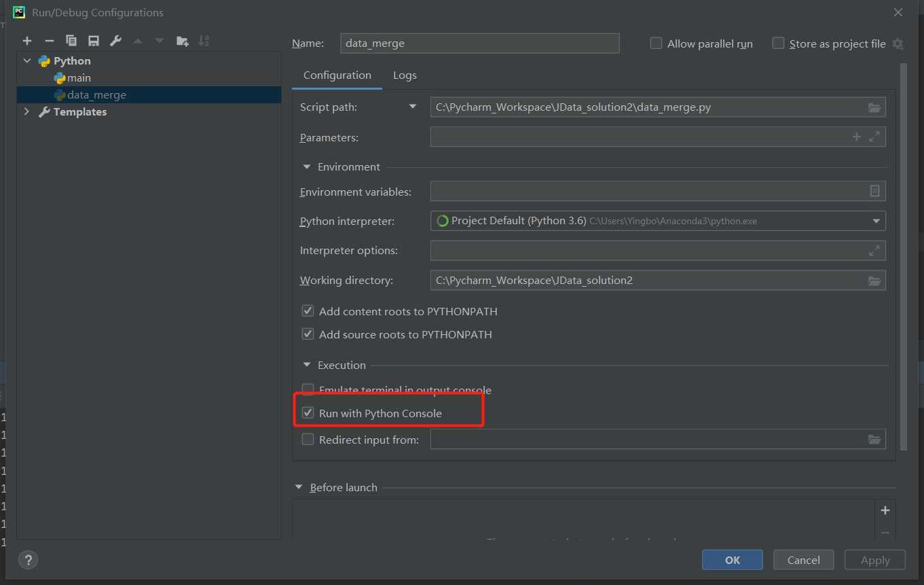924x585 pixels.
Task: Sort configurations alphabetically
Action: [x=204, y=41]
